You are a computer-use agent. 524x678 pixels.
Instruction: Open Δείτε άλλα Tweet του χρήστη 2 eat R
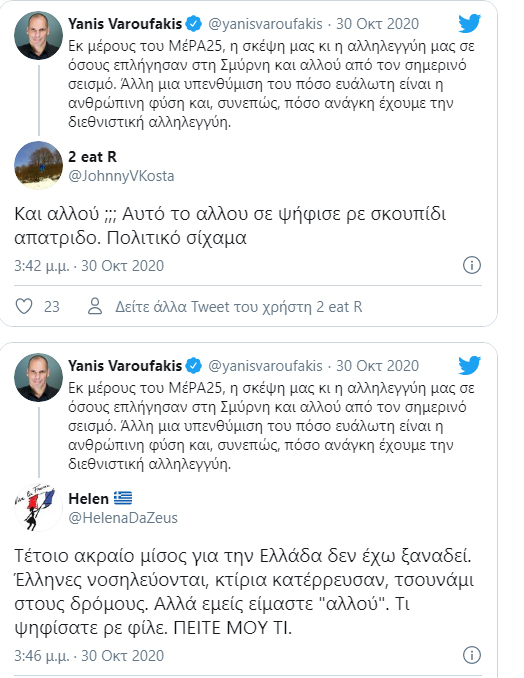tap(239, 307)
